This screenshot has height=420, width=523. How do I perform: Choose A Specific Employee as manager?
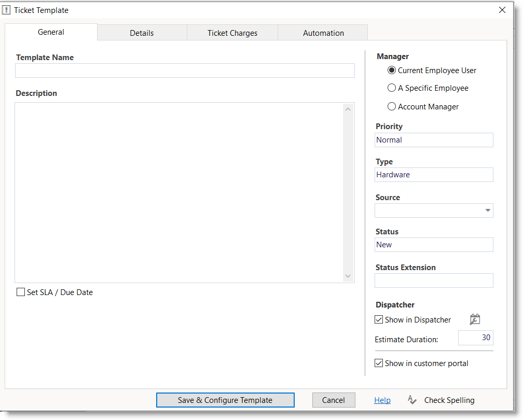392,88
